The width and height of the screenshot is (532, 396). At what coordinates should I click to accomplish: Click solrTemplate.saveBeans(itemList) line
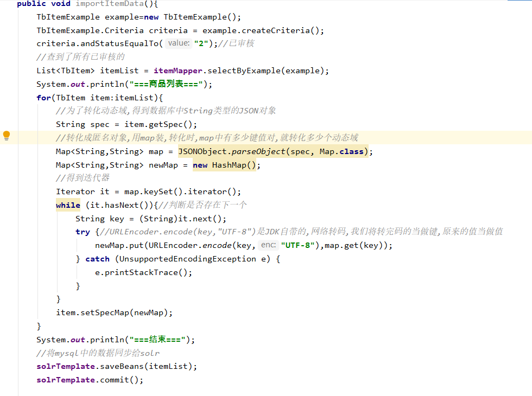(117, 366)
